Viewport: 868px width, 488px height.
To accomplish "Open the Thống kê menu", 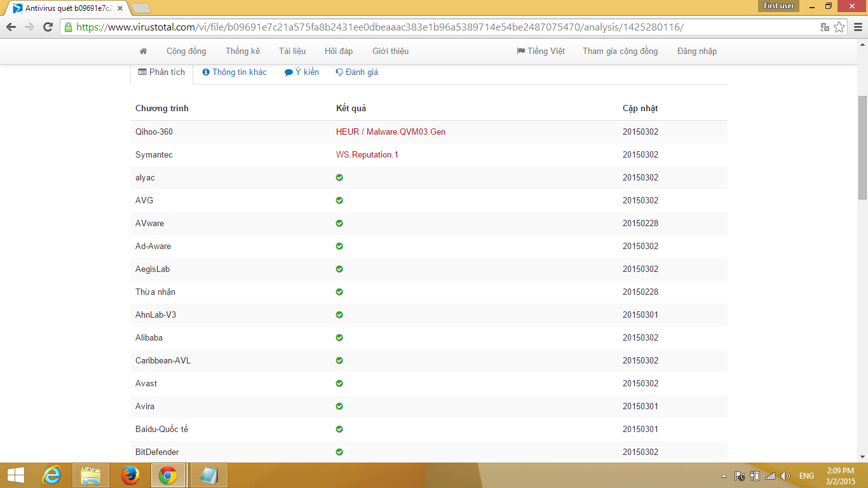I will (x=243, y=51).
